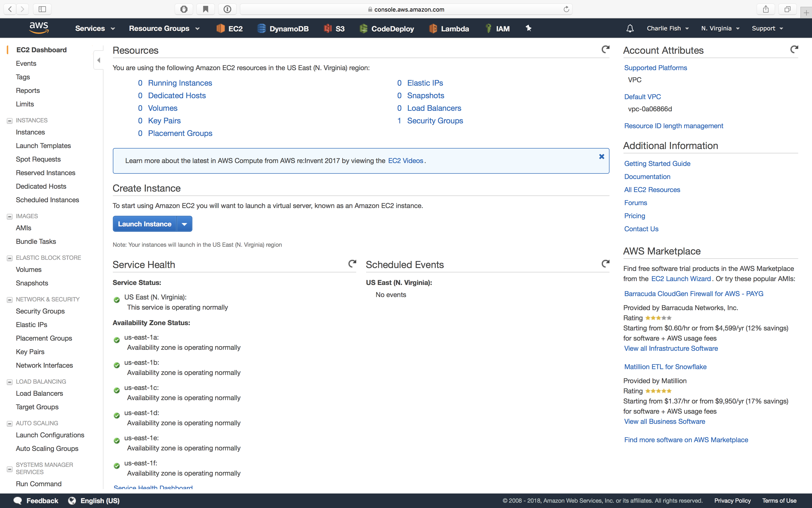Image resolution: width=812 pixels, height=508 pixels.
Task: Open Matillion ETL for Snowflake link
Action: click(x=665, y=366)
